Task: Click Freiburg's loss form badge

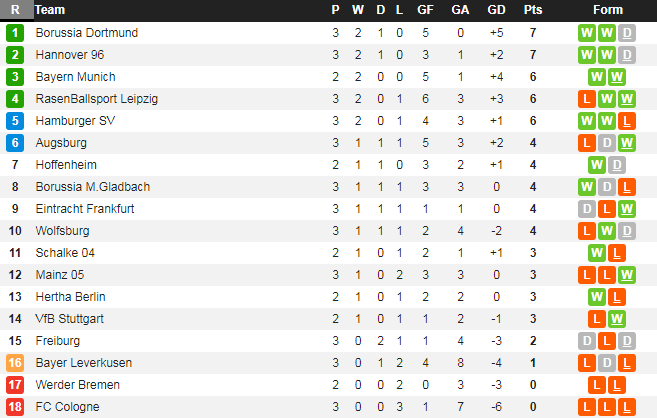Action: [x=627, y=341]
